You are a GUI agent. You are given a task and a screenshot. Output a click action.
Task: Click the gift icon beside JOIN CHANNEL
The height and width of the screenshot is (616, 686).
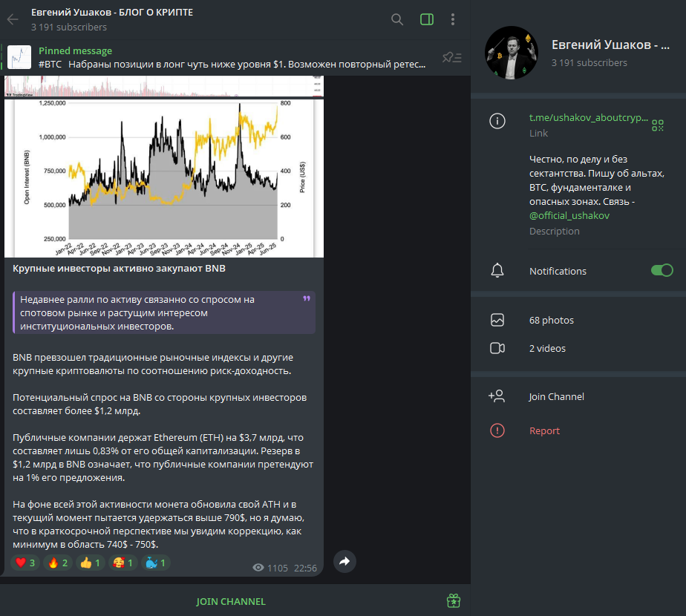coord(453,600)
